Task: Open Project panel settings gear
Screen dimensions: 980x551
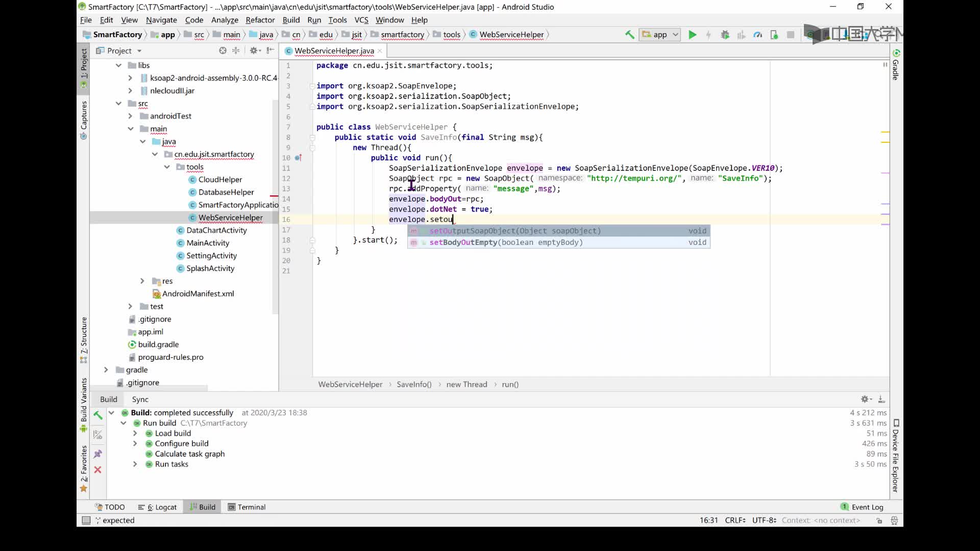Action: click(x=254, y=51)
